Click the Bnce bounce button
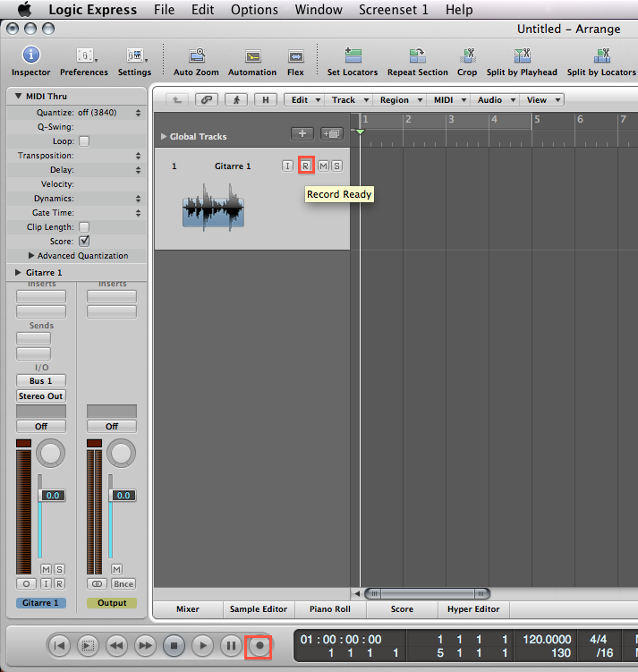Image resolution: width=638 pixels, height=672 pixels. tap(123, 583)
